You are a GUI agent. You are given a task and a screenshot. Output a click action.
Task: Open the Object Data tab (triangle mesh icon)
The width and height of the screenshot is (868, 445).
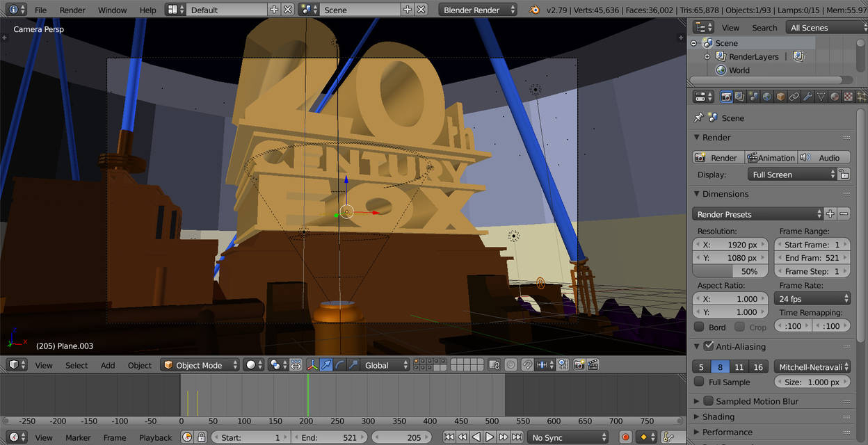(821, 97)
